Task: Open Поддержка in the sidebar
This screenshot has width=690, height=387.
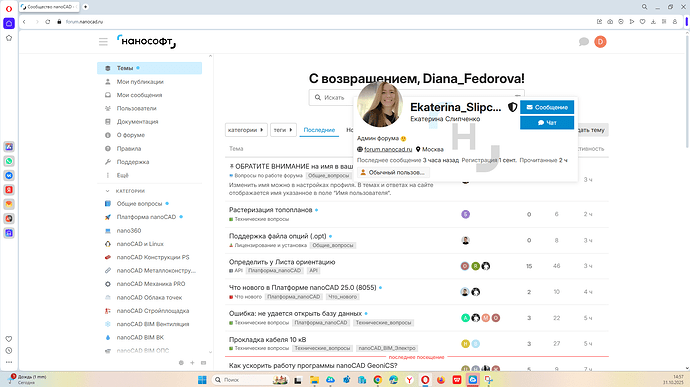Action: pos(132,162)
